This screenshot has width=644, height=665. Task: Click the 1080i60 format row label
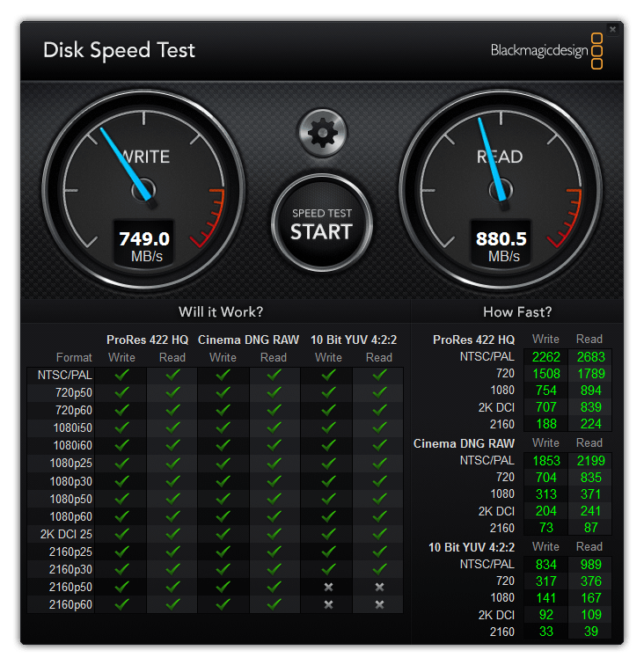click(x=72, y=446)
